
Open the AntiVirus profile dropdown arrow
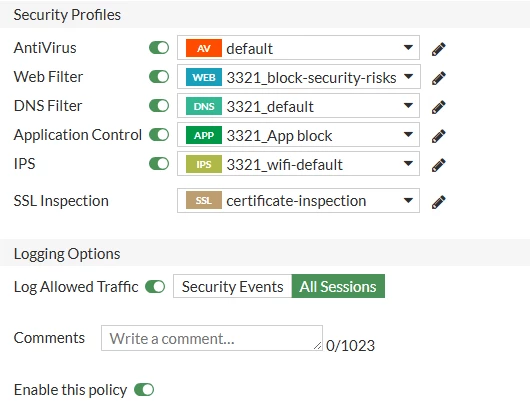coord(408,47)
